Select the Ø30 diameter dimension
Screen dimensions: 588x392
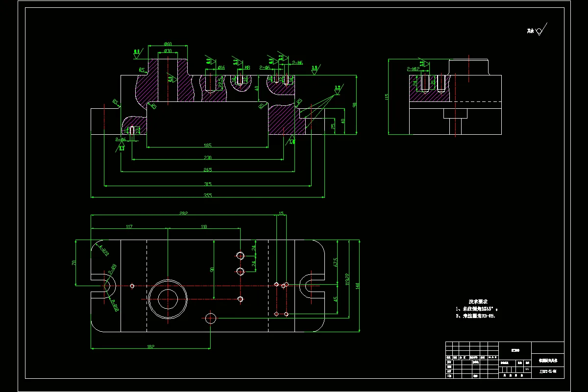(x=168, y=51)
